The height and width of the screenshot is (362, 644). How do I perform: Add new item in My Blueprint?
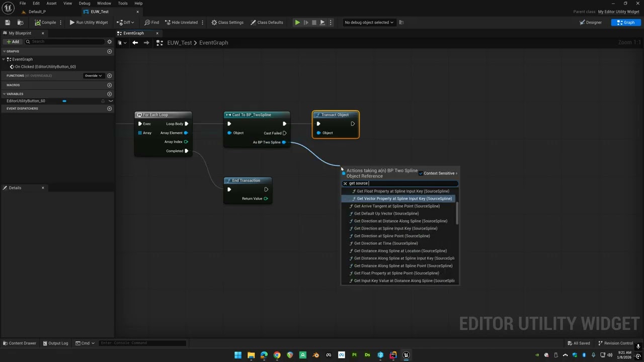13,42
